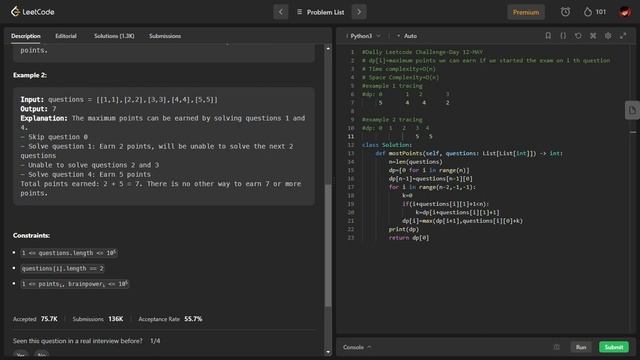
Task: Open the Submissions tab
Action: pos(165,36)
